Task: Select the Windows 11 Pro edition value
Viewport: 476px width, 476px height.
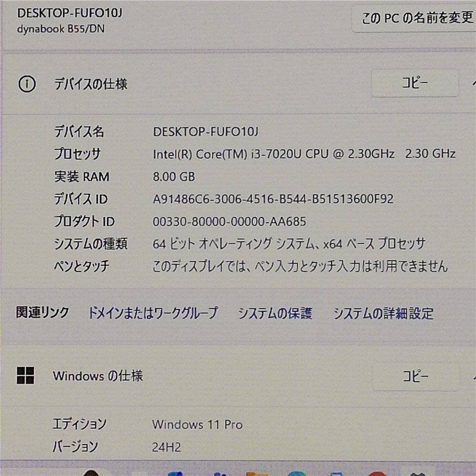Action: click(198, 425)
